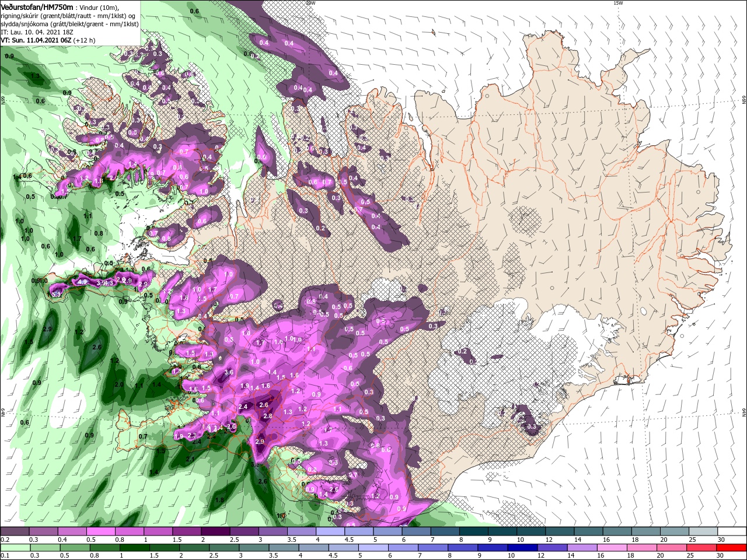Click the 'rigning/skúrir' legend description line
Screen dimensions: 747x560
pos(68,15)
